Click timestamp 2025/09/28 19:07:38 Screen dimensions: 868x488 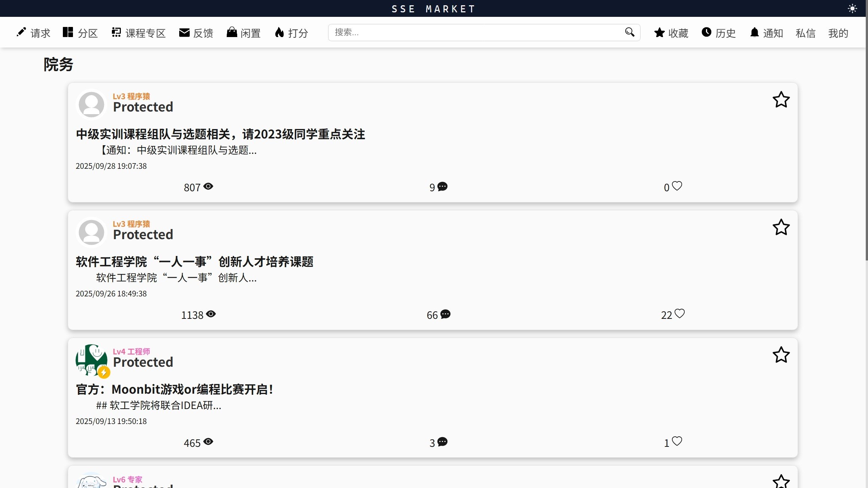111,166
